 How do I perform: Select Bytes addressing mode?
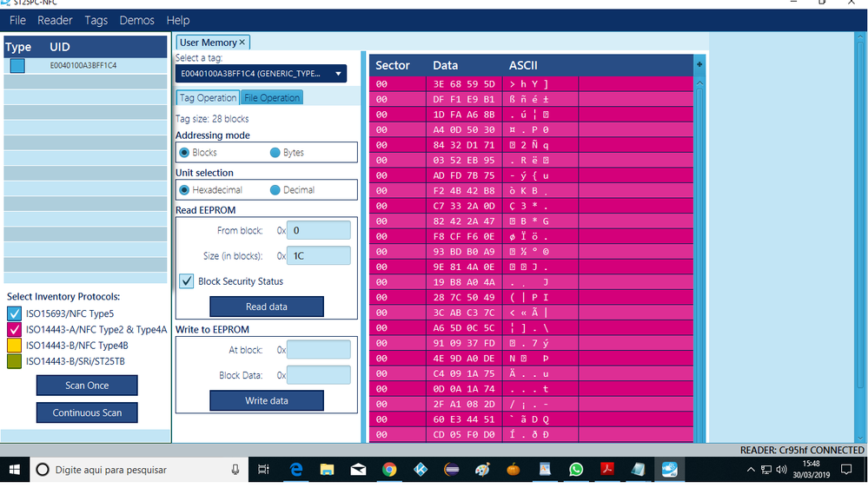pos(275,153)
